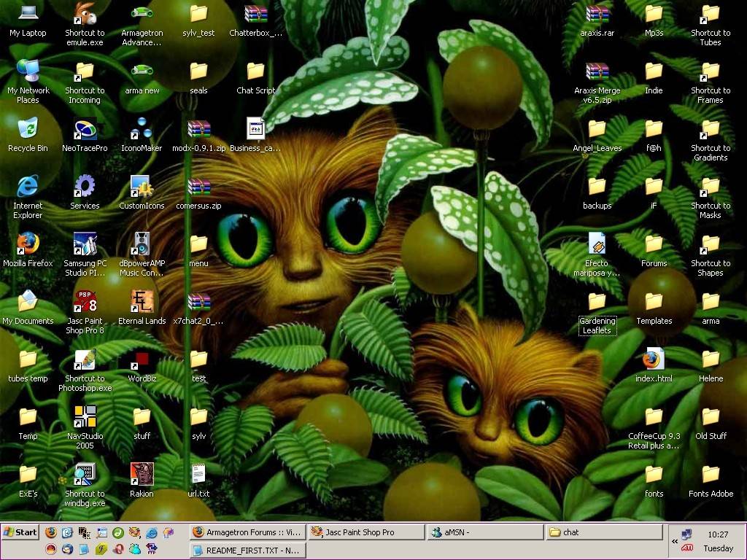747x560 pixels.
Task: Switch to Jasc Paint Shop Pro taskbar button
Action: (365, 532)
